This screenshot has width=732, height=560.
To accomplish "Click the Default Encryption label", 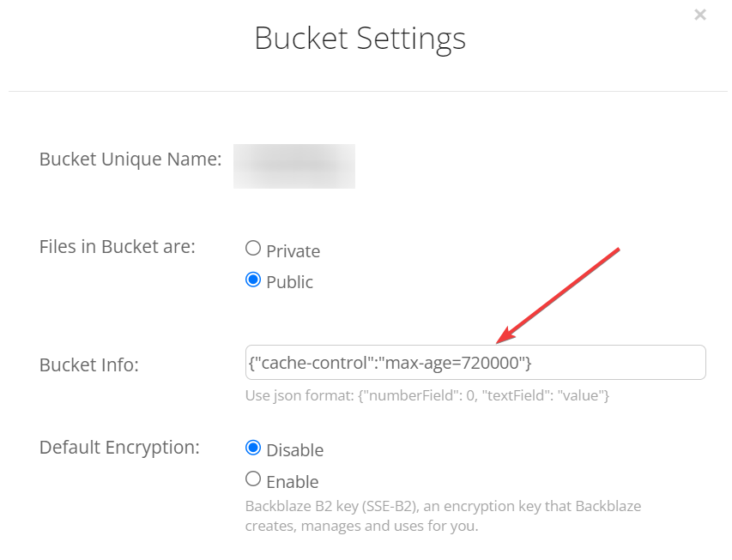I will (119, 447).
